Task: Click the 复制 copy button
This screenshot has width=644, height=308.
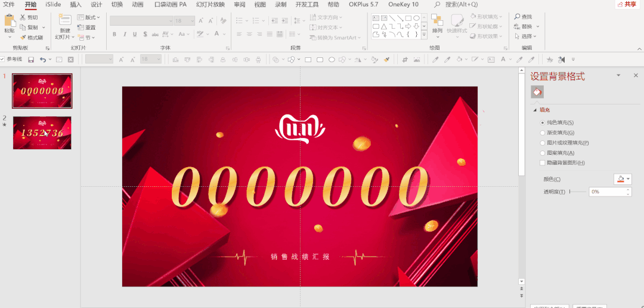Action: pos(32,27)
